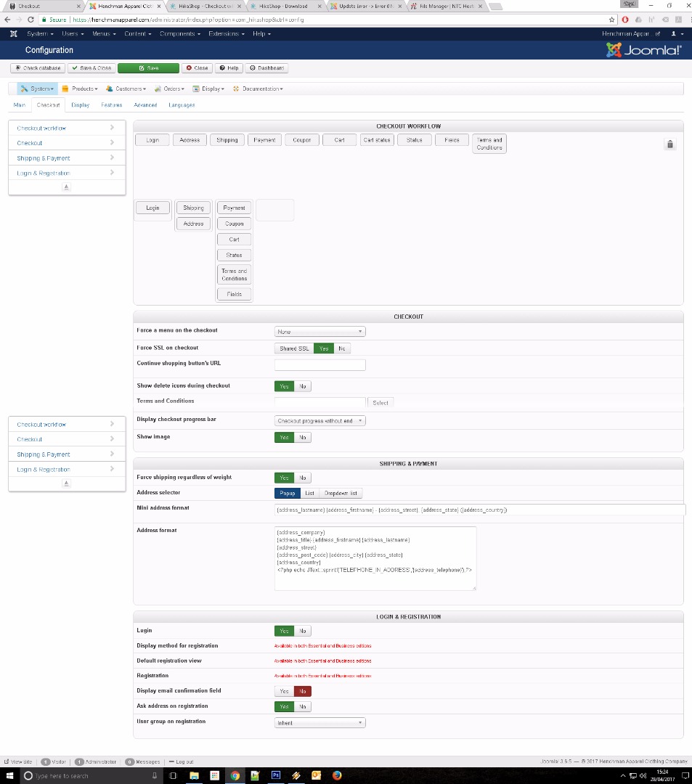Open the Display checkout progress bar dropdown
This screenshot has width=692, height=784.
(x=320, y=421)
